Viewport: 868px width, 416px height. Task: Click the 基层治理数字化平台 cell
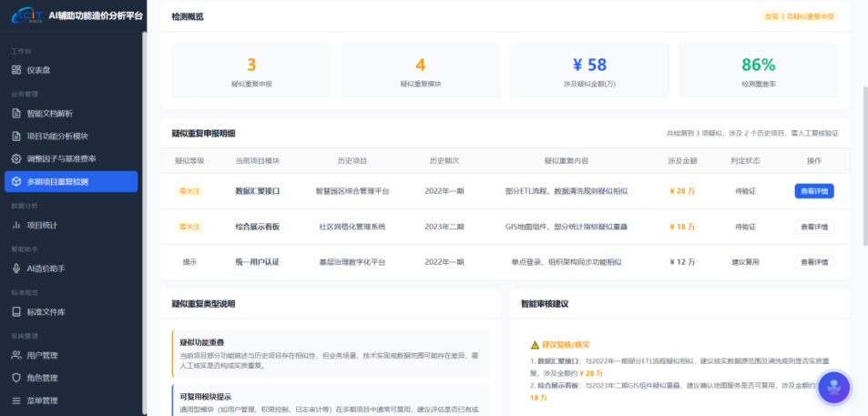pos(352,262)
